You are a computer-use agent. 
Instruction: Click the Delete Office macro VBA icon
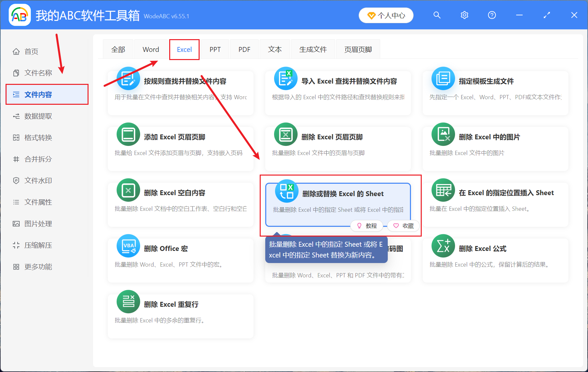click(128, 246)
